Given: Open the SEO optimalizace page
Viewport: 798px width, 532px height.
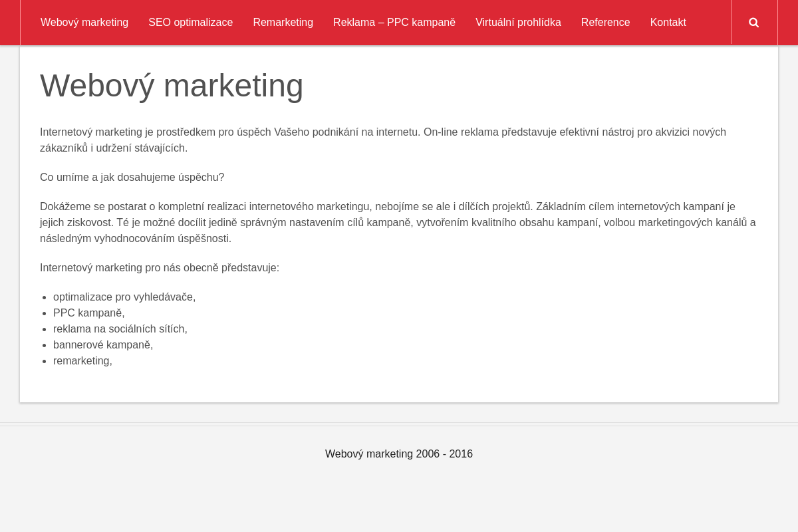Looking at the screenshot, I should (x=191, y=22).
